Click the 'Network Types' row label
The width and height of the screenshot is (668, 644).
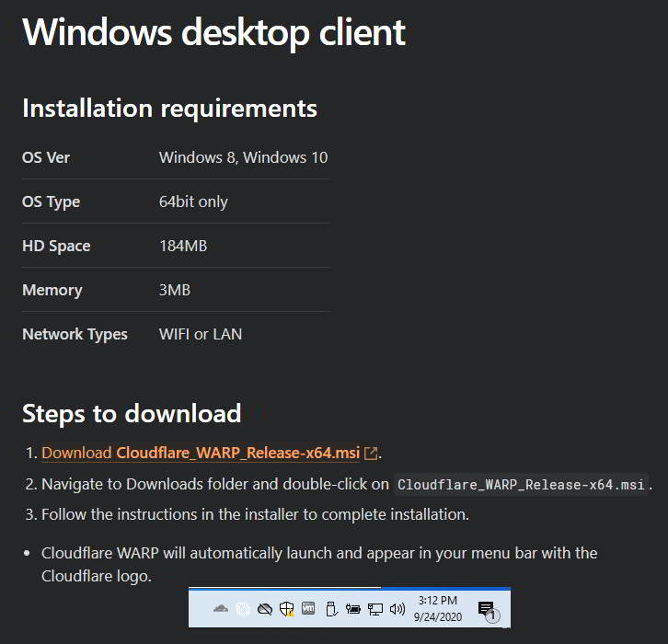(75, 335)
